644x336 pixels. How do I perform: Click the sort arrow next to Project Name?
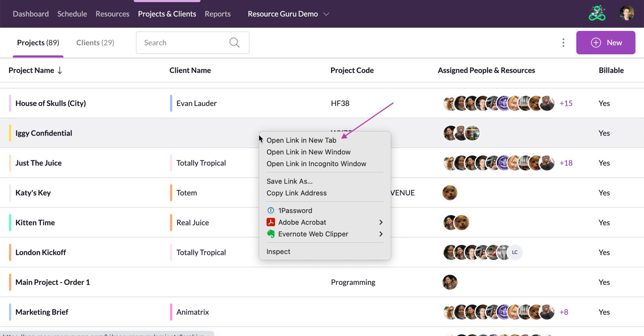point(60,70)
